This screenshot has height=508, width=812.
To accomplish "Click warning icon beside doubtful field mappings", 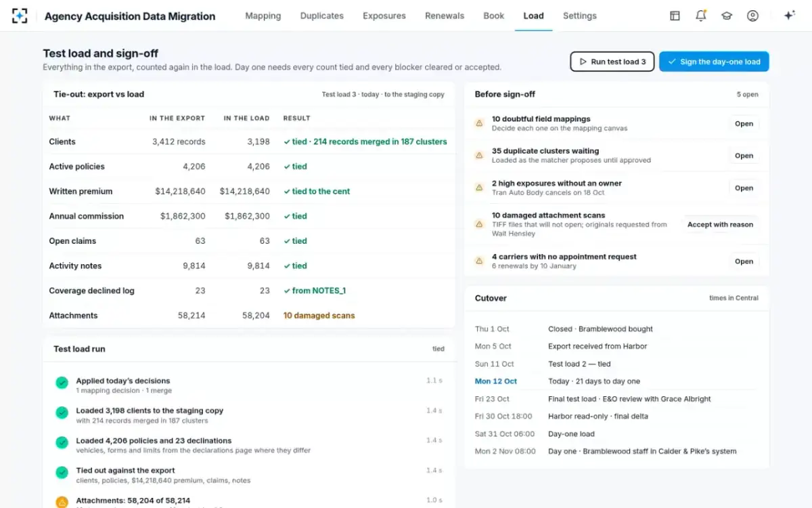I will point(479,123).
